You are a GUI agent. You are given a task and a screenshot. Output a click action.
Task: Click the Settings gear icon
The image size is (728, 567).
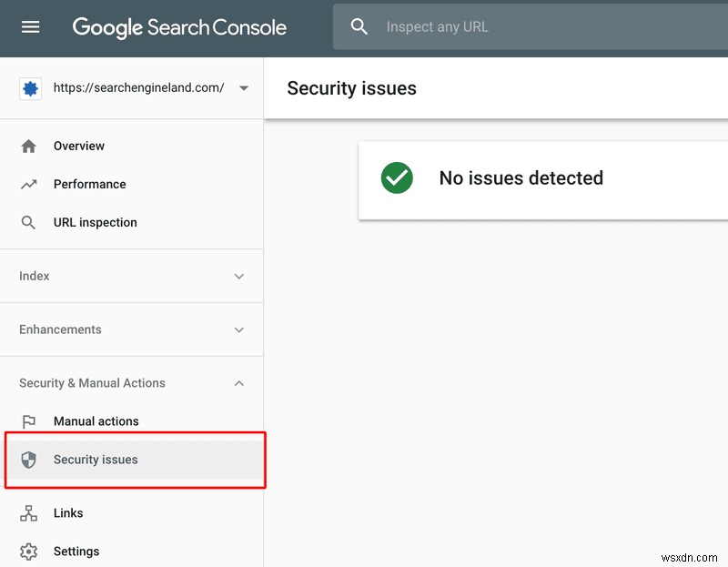tap(29, 552)
